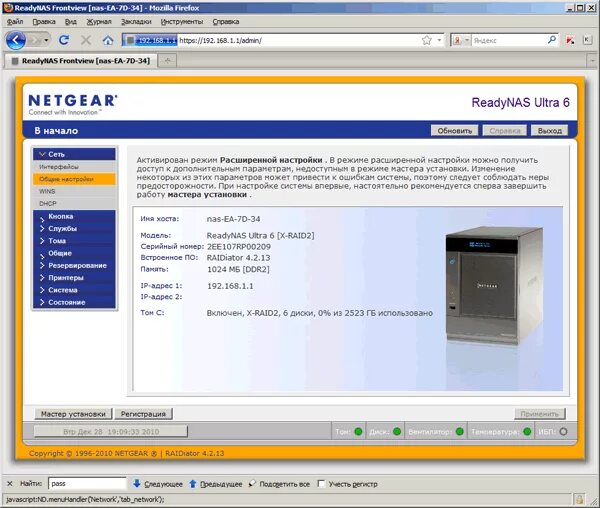Open a new tab with plus button

(168, 60)
